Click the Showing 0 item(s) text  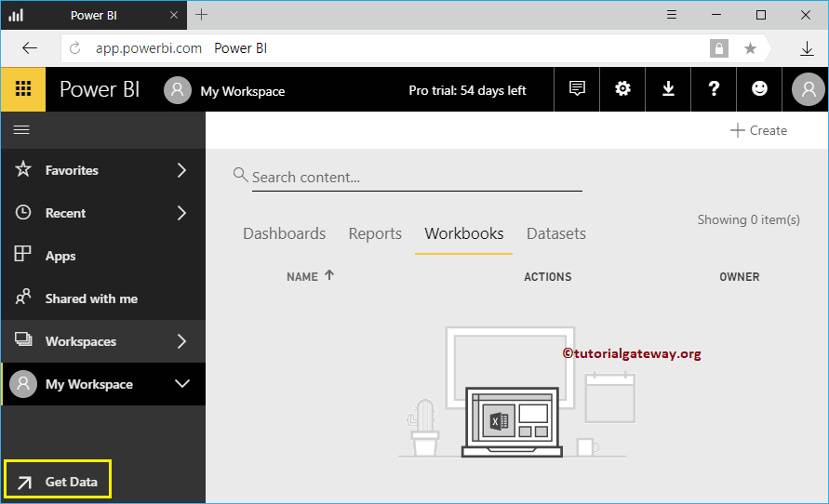point(748,219)
